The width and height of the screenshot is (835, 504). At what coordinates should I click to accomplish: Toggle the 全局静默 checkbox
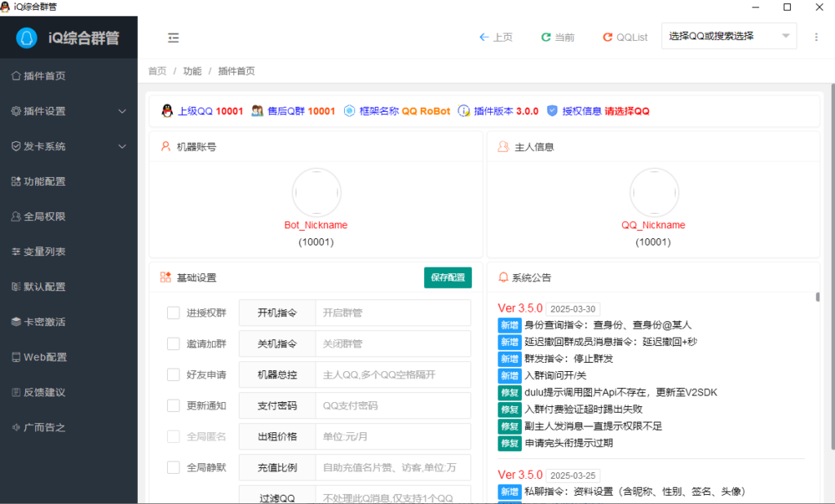point(174,467)
